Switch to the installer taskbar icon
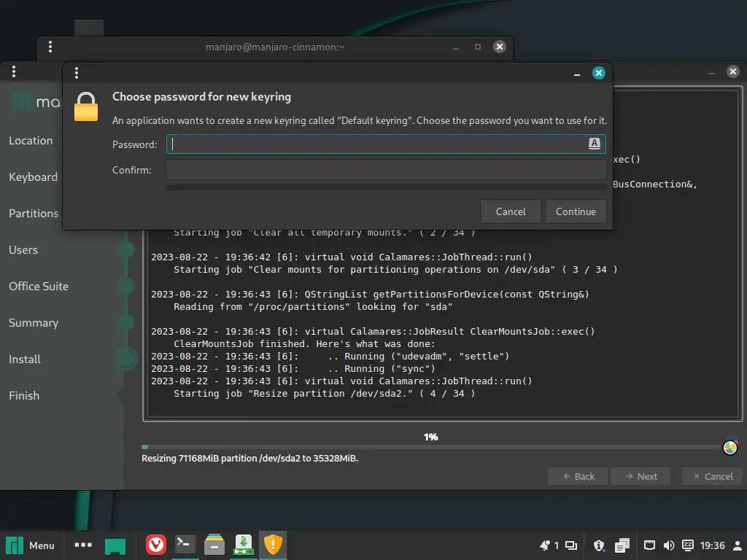 [x=244, y=545]
